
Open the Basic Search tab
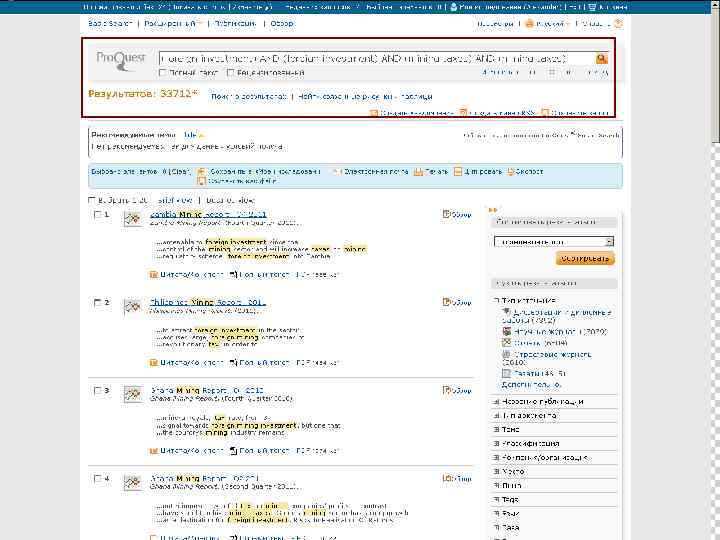click(110, 23)
